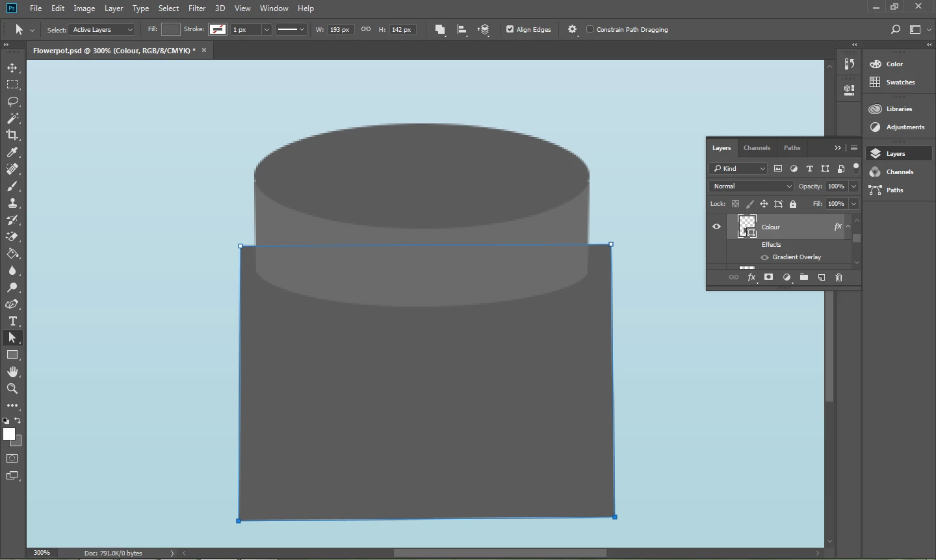Choose the Zoom tool
936x560 pixels.
coord(12,388)
